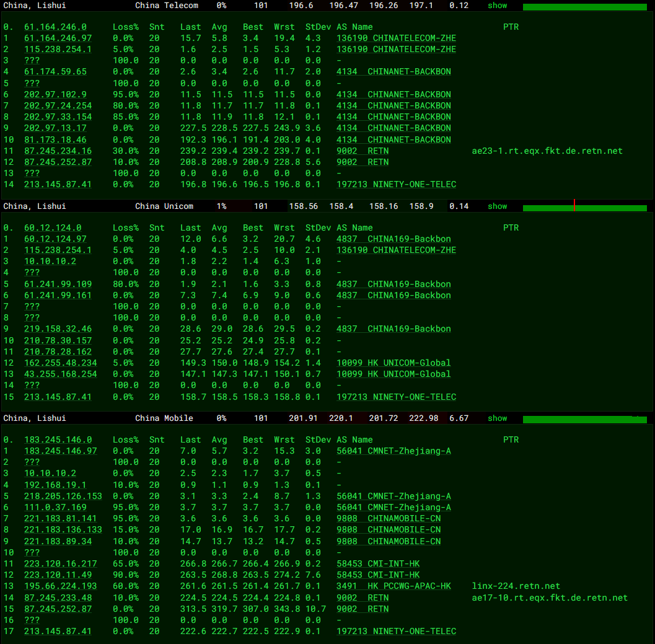Screen dimensions: 655x644
Task: Click the China Mobile provider label
Action: pos(164,418)
